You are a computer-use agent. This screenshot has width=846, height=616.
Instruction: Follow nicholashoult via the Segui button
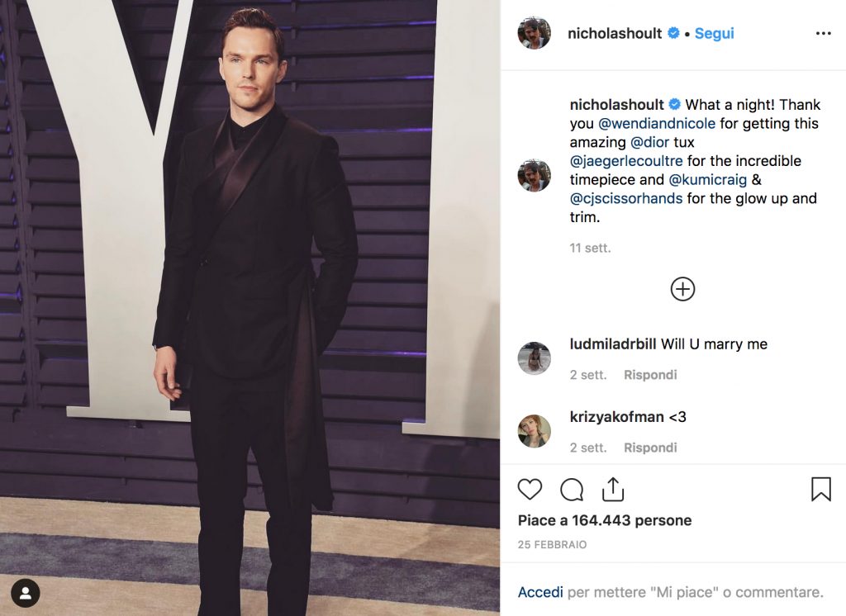[x=714, y=33]
